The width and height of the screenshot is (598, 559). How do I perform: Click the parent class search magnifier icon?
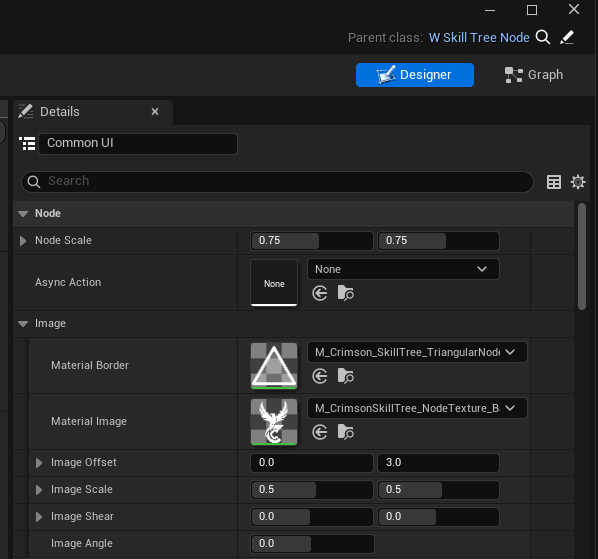543,37
